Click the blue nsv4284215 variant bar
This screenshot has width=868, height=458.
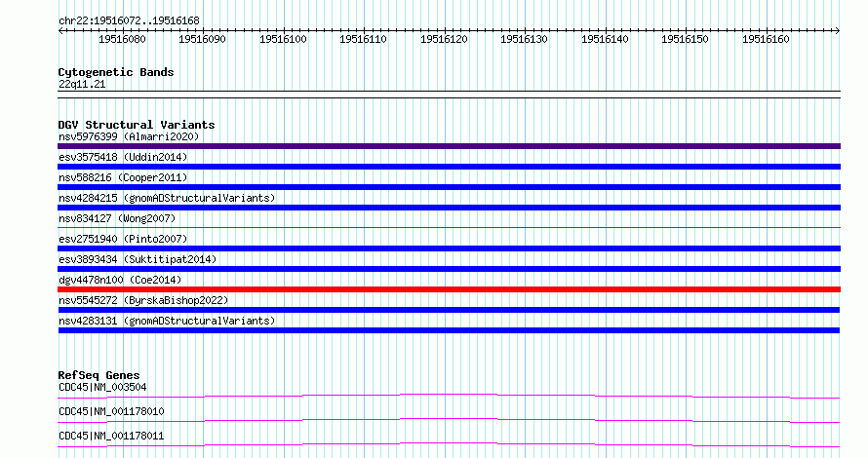point(449,208)
